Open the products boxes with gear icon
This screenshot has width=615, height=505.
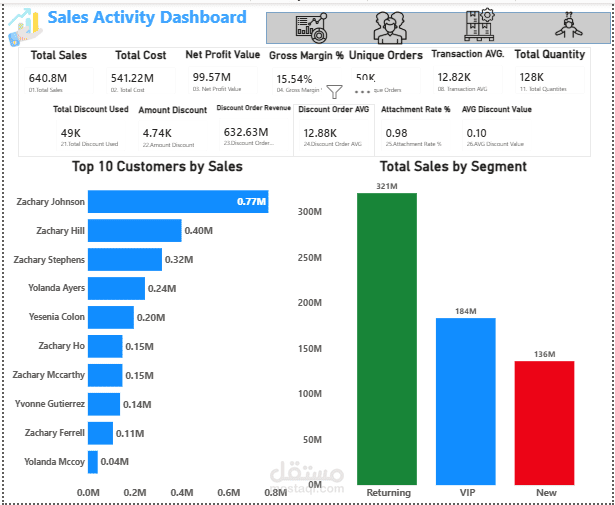click(479, 25)
